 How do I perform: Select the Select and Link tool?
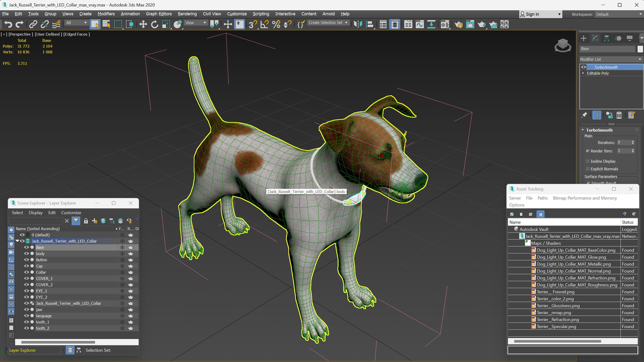33,24
